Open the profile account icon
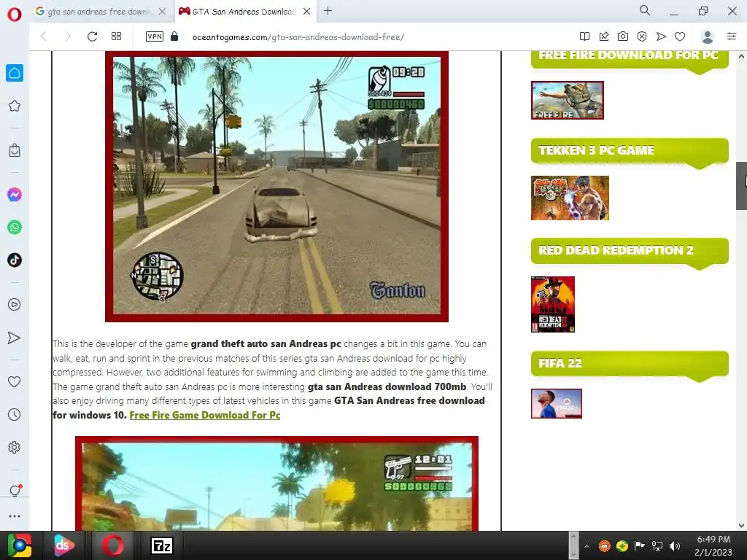The height and width of the screenshot is (560, 747). [708, 36]
